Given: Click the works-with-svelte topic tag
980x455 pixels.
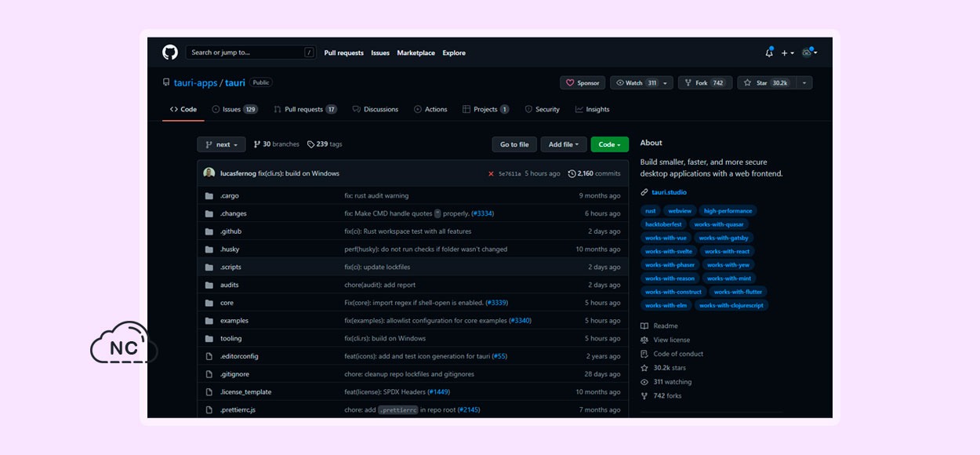Looking at the screenshot, I should click(668, 252).
